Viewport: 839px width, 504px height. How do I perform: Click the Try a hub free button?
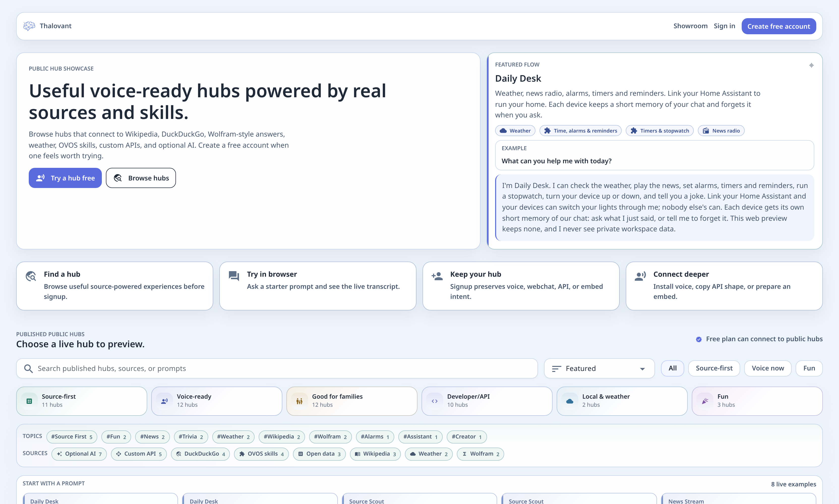click(65, 178)
